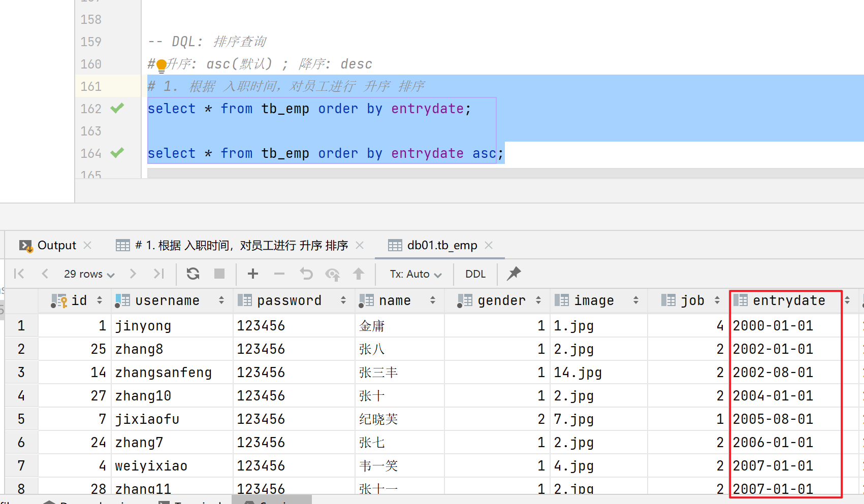Click the '7.jpg' image cell
The height and width of the screenshot is (504, 864).
pyautogui.click(x=598, y=419)
